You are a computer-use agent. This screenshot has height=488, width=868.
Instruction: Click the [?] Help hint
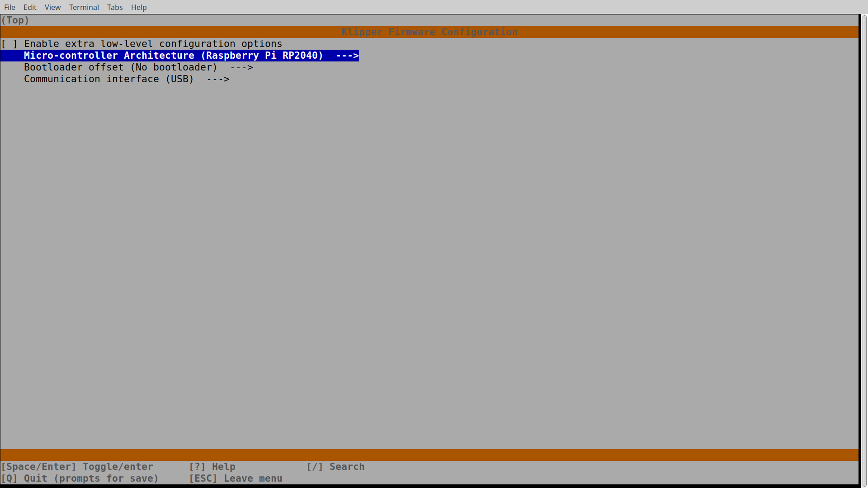[x=212, y=467]
